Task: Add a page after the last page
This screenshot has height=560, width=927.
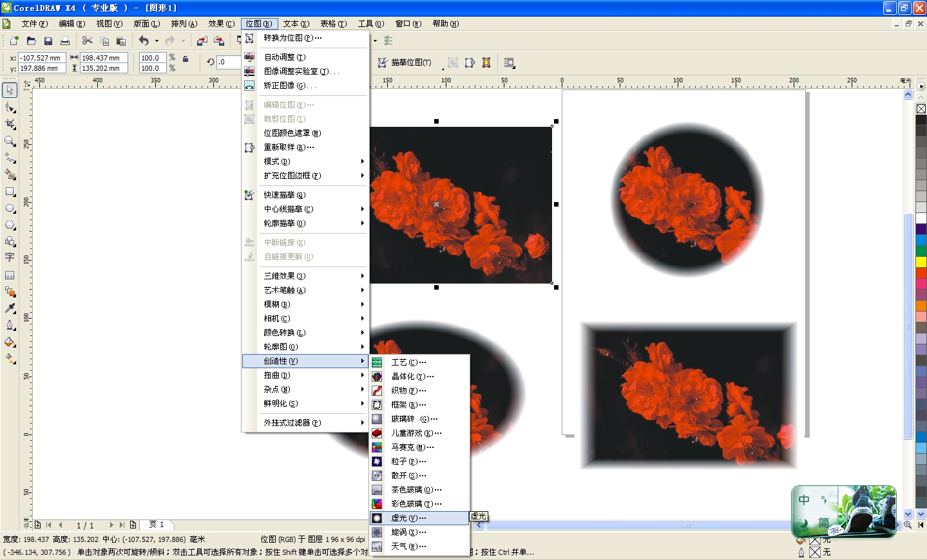Action: [133, 525]
